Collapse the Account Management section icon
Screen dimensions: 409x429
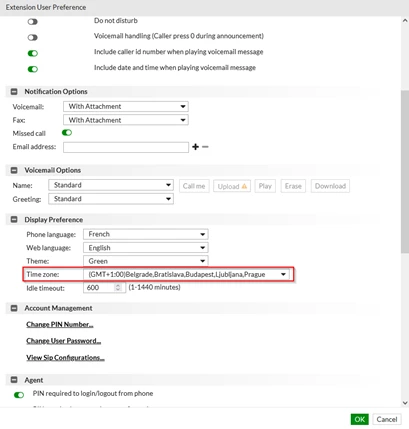pos(14,308)
